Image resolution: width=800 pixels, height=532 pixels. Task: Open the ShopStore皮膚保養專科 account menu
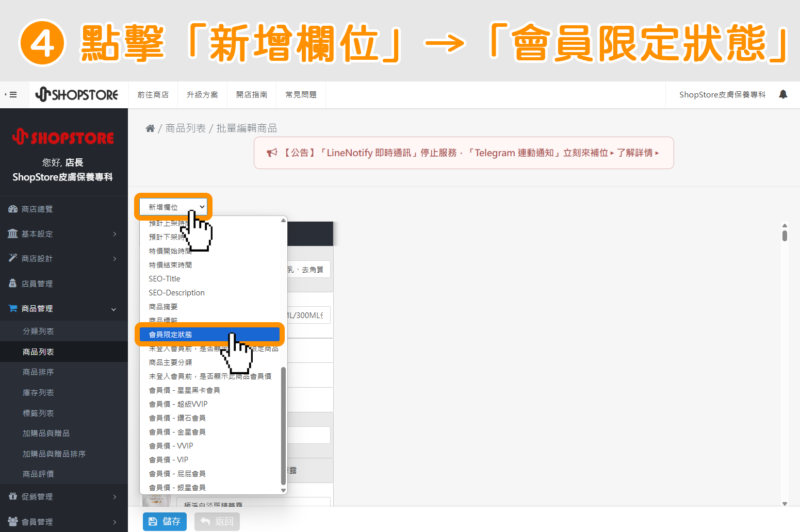[722, 95]
